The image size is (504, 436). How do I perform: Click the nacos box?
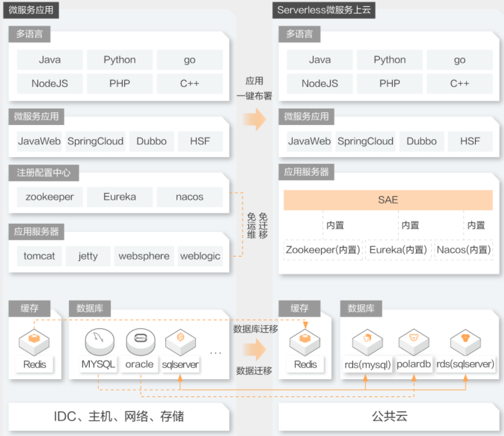pos(190,197)
